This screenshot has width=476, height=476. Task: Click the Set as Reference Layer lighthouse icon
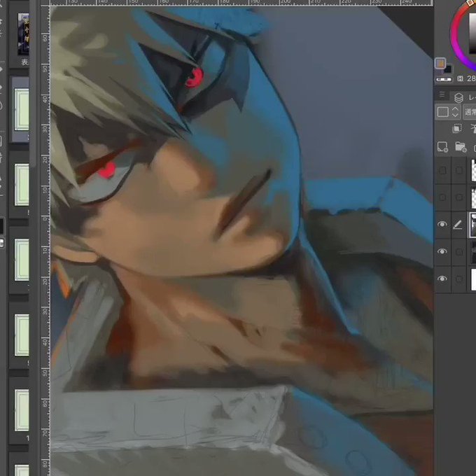[473, 128]
